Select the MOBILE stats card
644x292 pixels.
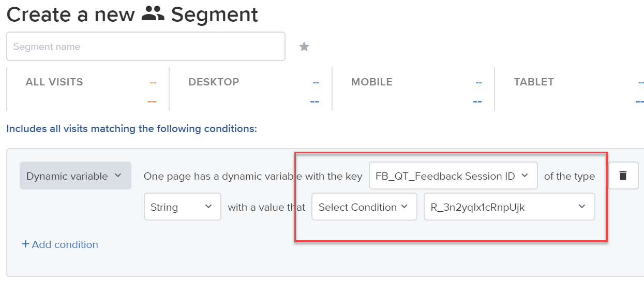click(413, 89)
